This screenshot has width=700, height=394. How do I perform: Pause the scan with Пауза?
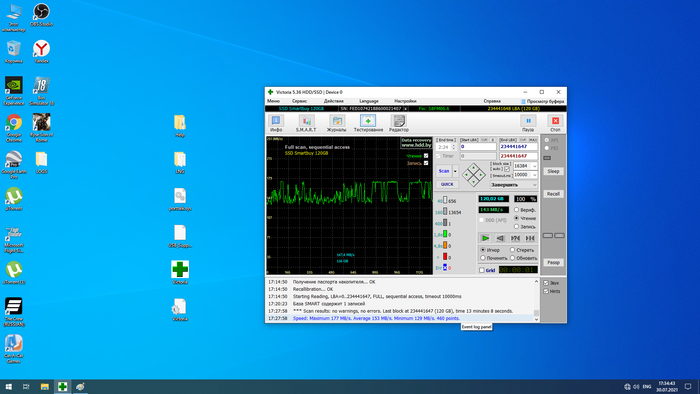click(528, 123)
